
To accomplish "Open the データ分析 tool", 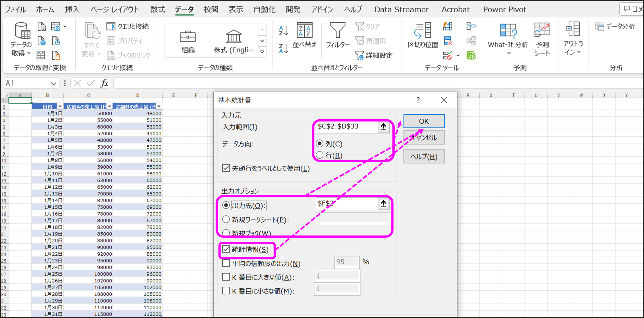I will (x=615, y=26).
